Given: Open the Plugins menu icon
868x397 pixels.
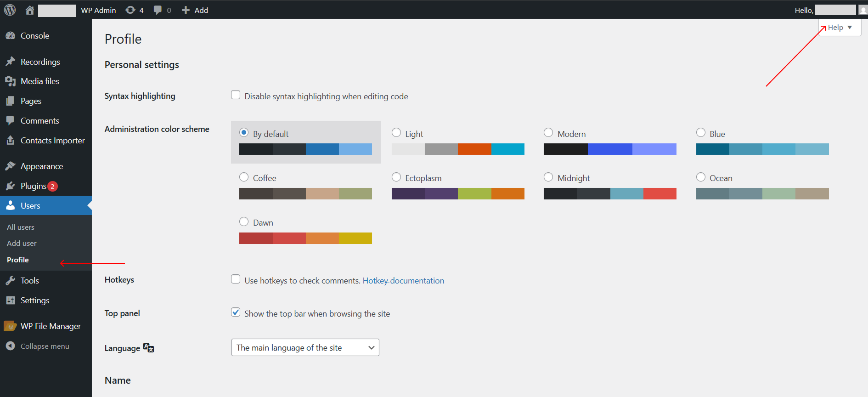Looking at the screenshot, I should click(x=10, y=186).
